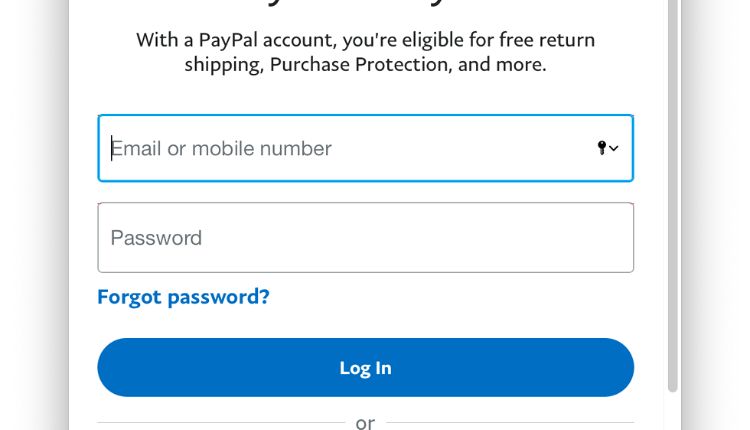Click the scrollbar track below the thumb

pyautogui.click(x=673, y=412)
